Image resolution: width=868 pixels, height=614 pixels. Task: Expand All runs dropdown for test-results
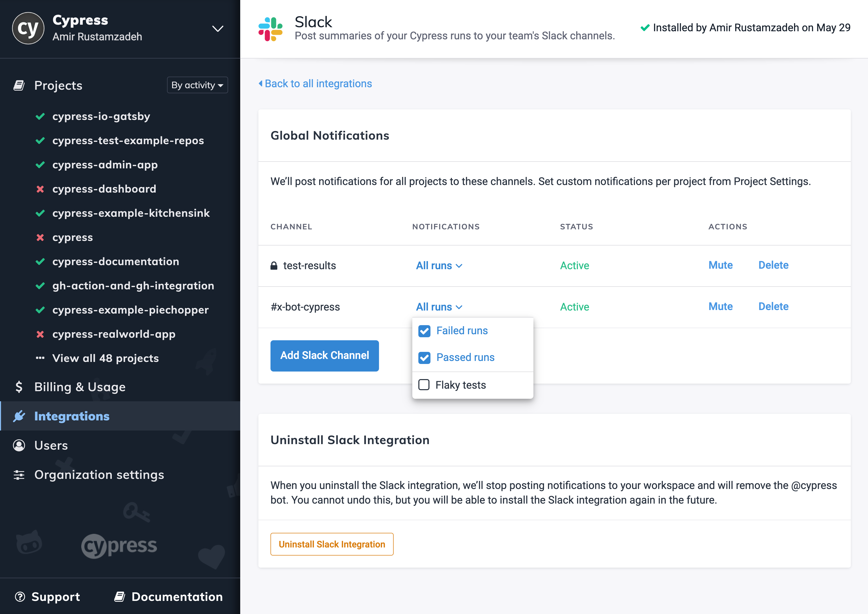tap(439, 265)
